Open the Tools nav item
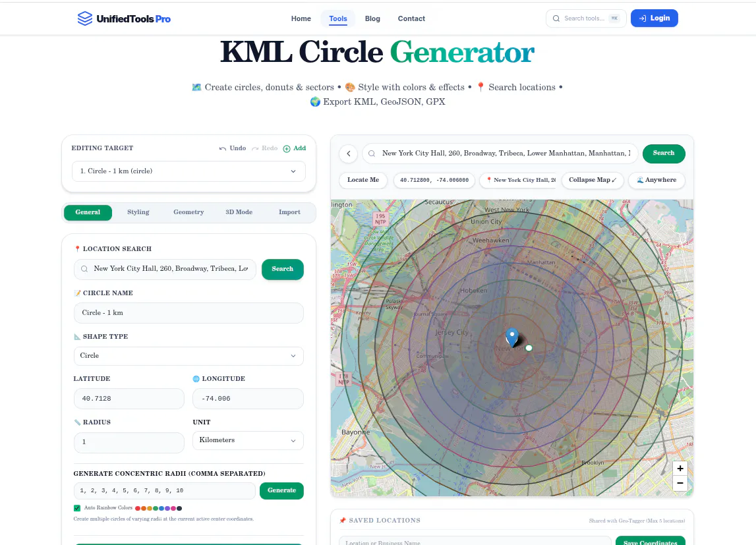The width and height of the screenshot is (756, 545). coord(338,18)
